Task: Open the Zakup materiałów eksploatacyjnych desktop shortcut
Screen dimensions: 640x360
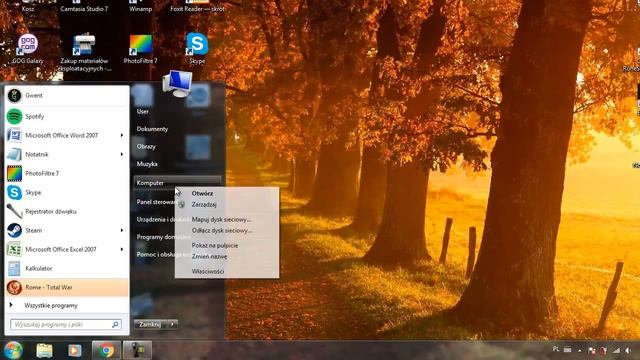Action: click(84, 53)
